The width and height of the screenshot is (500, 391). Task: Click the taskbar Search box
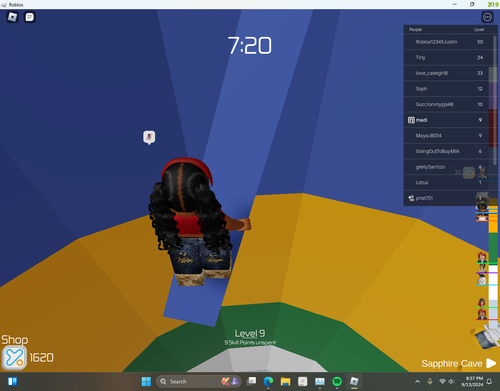click(198, 381)
